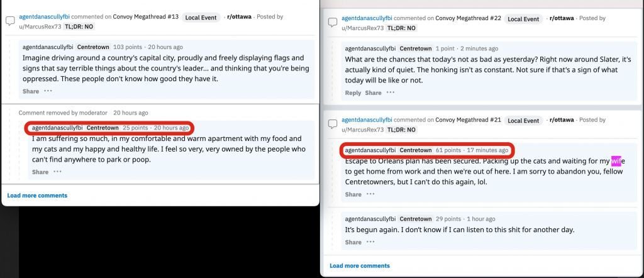This screenshot has width=644, height=278.
Task: Click comment bubble icon beside Megathread #13
Action: pos(10,21)
